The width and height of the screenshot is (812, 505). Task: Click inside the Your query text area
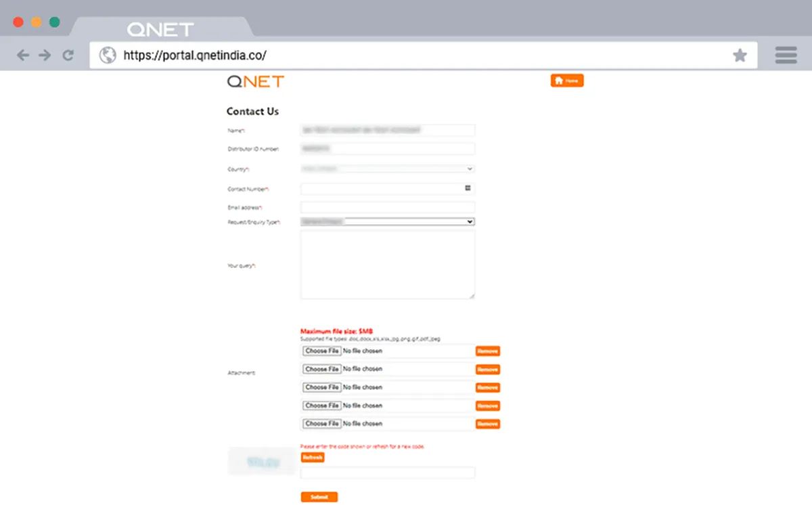(x=387, y=264)
